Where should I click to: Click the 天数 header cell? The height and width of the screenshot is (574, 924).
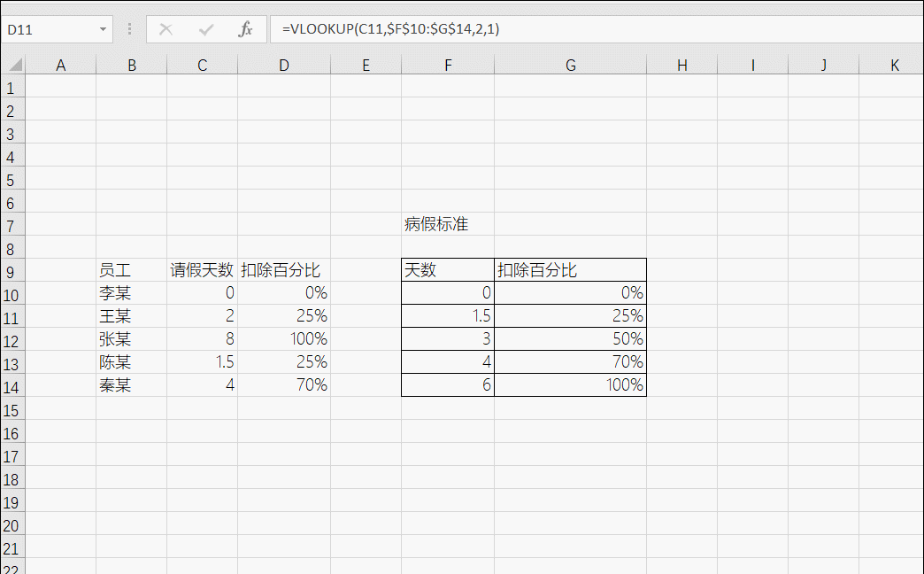pyautogui.click(x=448, y=270)
